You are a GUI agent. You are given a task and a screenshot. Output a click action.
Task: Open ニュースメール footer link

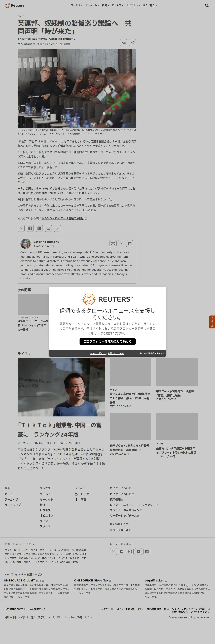coord(121,530)
